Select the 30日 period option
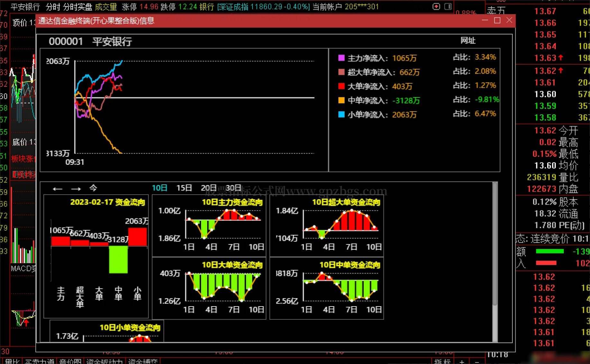 tap(234, 188)
